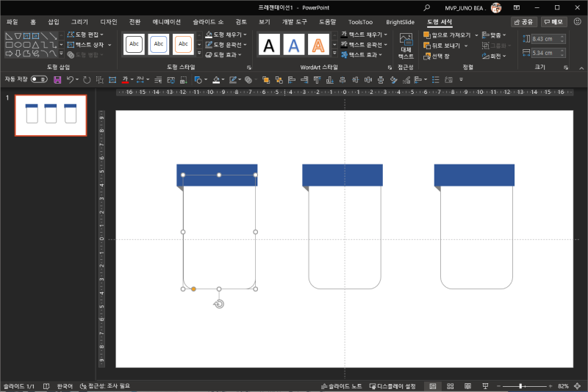The width and height of the screenshot is (588, 392).
Task: Toggle 슬라이드 노트 notes pane
Action: coord(342,386)
